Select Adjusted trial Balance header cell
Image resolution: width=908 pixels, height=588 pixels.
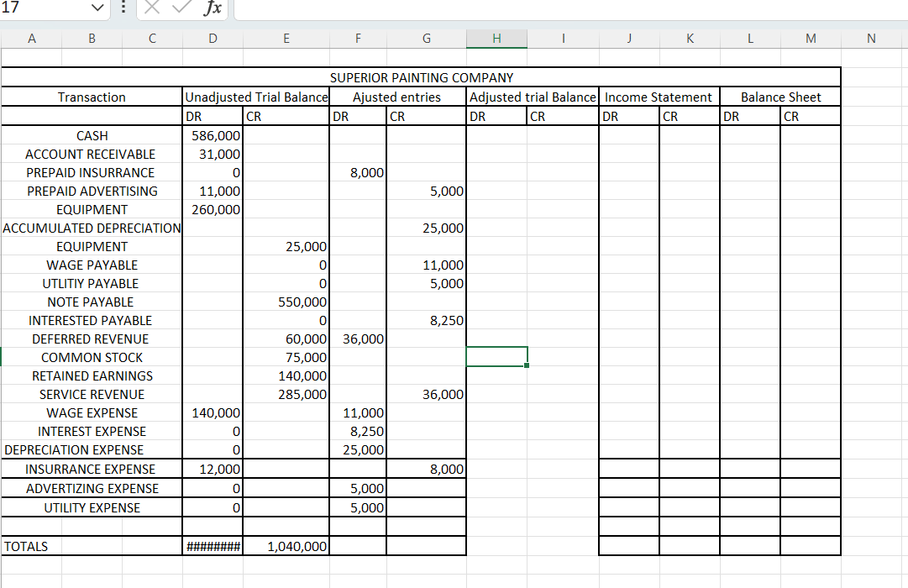click(x=533, y=97)
